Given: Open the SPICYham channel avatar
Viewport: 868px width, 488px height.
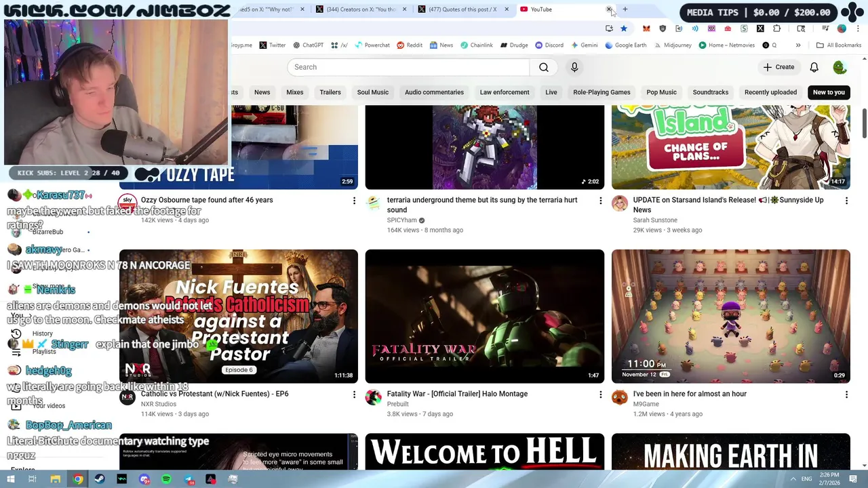Looking at the screenshot, I should pyautogui.click(x=374, y=203).
